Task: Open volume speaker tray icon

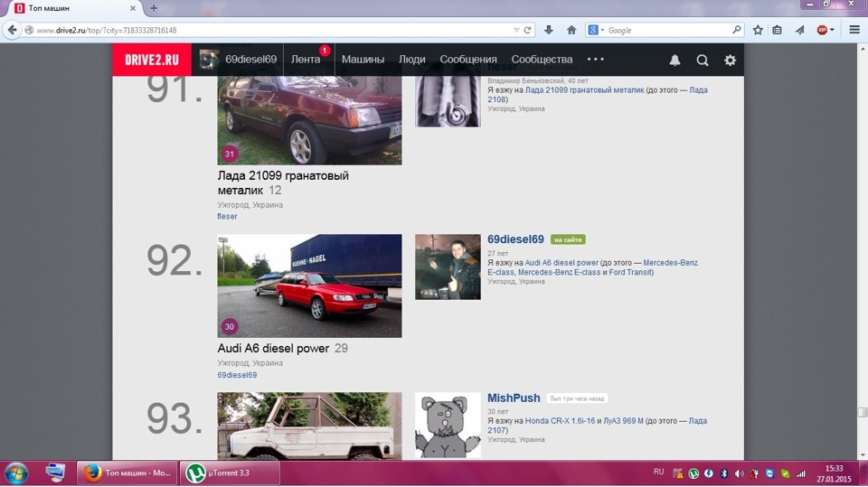Action: coord(739,473)
